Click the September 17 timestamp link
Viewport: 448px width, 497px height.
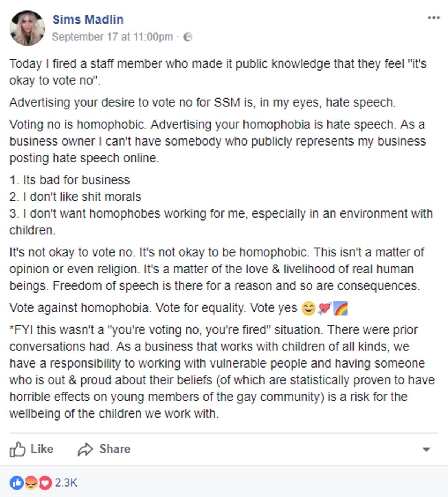click(x=112, y=37)
